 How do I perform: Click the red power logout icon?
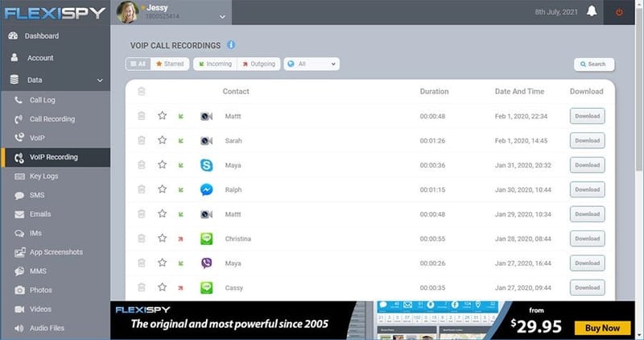619,12
